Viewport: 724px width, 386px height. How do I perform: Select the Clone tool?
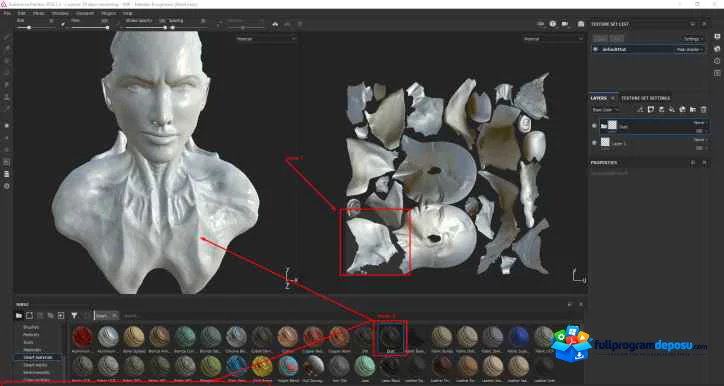pos(6,96)
